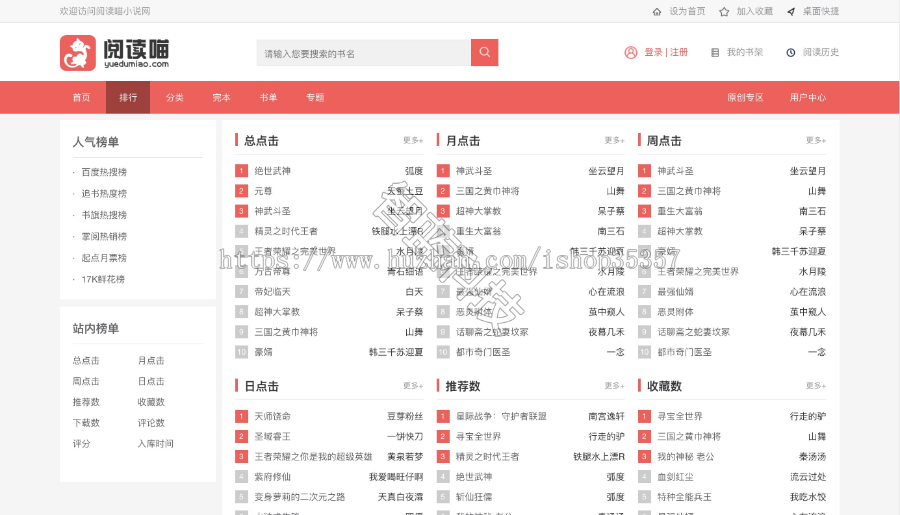Open the book 绝世武神 in 总点击
The width and height of the screenshot is (900, 515).
272,171
